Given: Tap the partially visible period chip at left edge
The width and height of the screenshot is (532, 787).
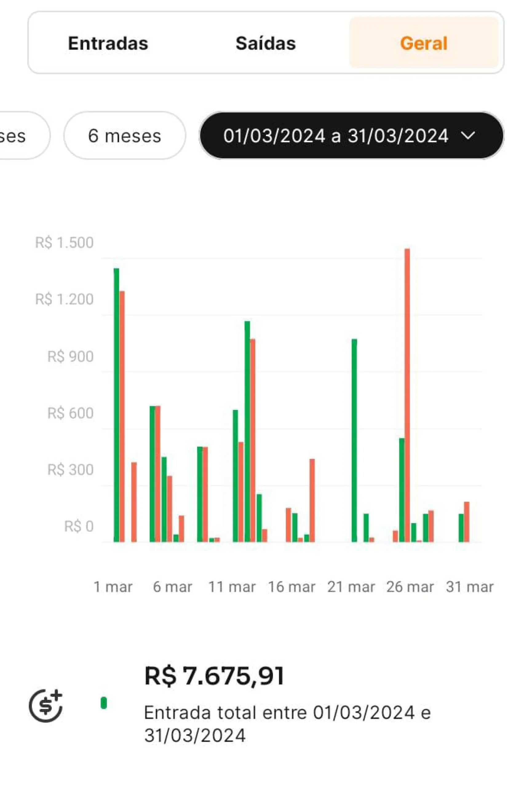Looking at the screenshot, I should pyautogui.click(x=17, y=136).
